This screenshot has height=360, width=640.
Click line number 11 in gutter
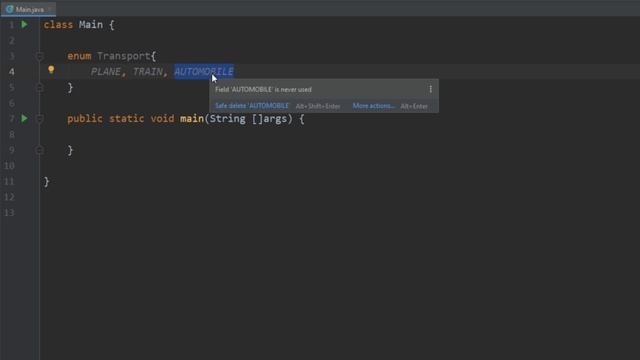pyautogui.click(x=9, y=181)
